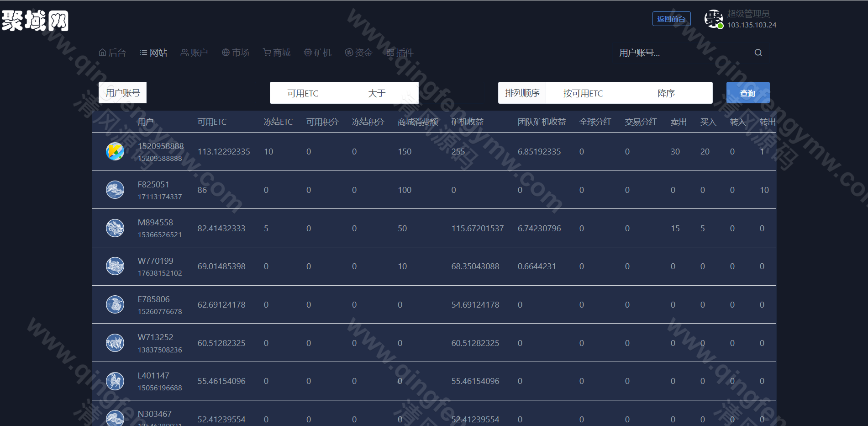Focus the 用户账号 search input field
Image resolution: width=868 pixels, height=426 pixels.
[662, 53]
